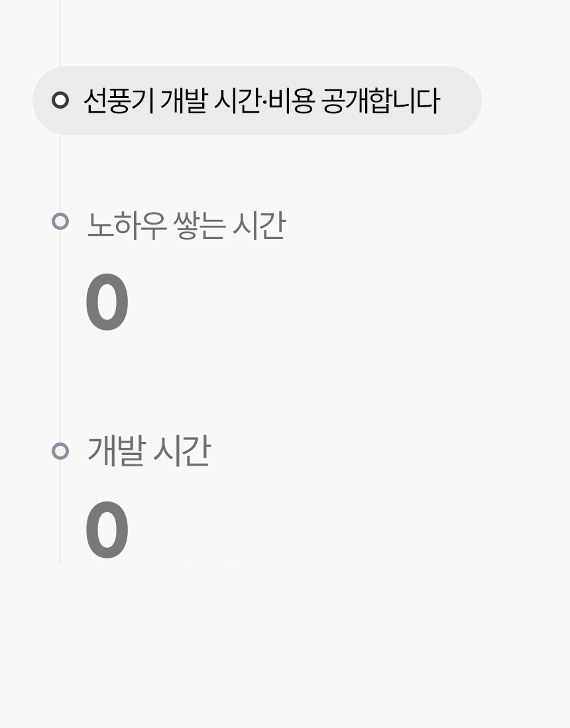Click the 0 counter under 개발 시간

pos(107,531)
